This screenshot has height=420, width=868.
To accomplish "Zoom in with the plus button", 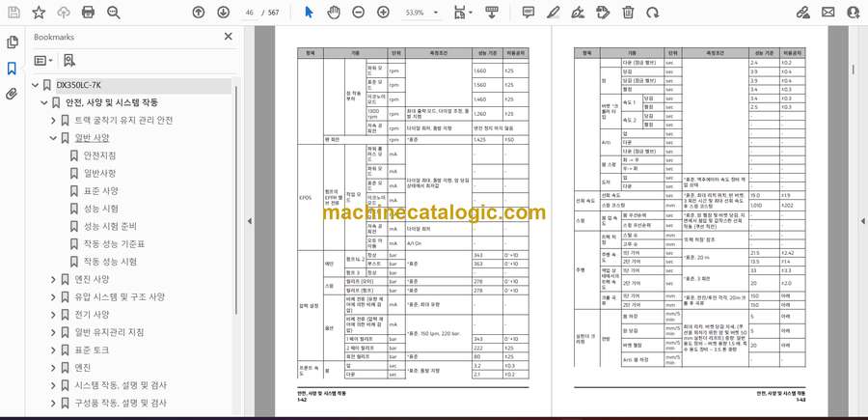I will 383,13.
